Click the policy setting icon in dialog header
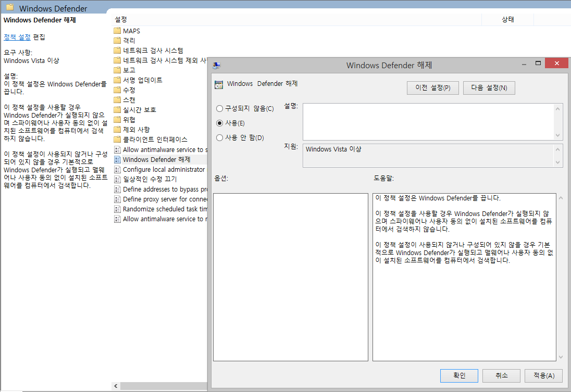 tap(219, 84)
